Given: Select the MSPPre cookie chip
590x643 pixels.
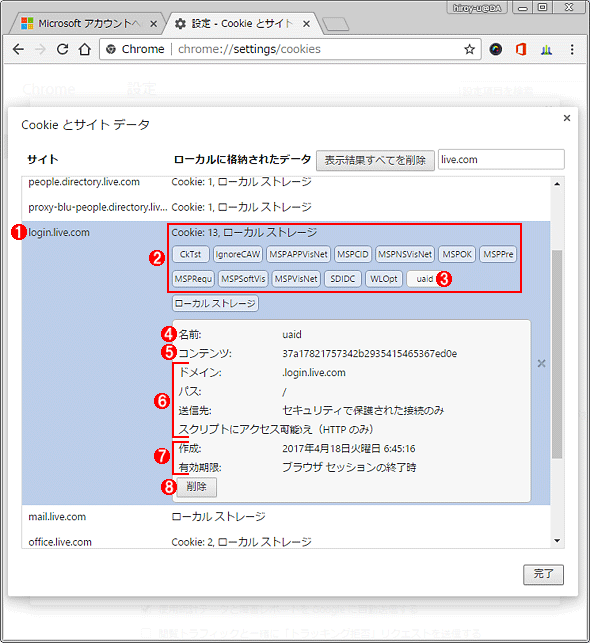Looking at the screenshot, I should [x=498, y=254].
